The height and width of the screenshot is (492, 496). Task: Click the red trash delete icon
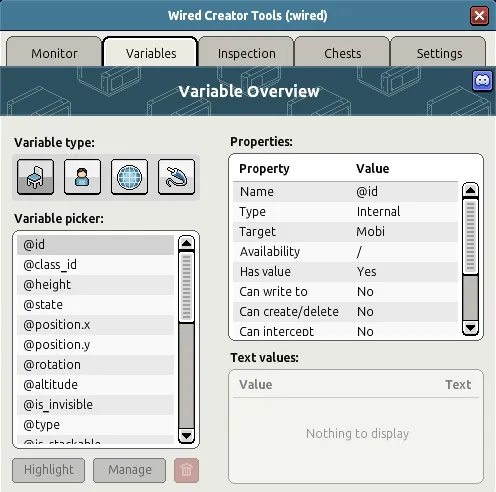pos(186,470)
